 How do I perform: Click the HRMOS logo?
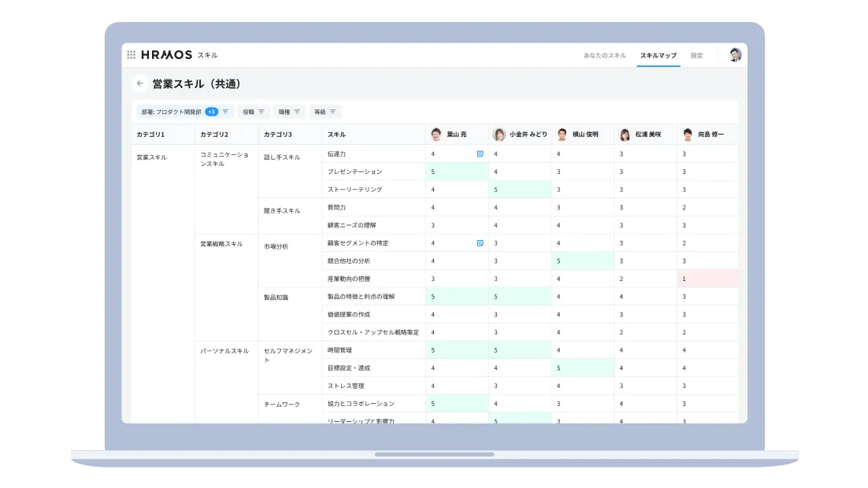[x=167, y=55]
